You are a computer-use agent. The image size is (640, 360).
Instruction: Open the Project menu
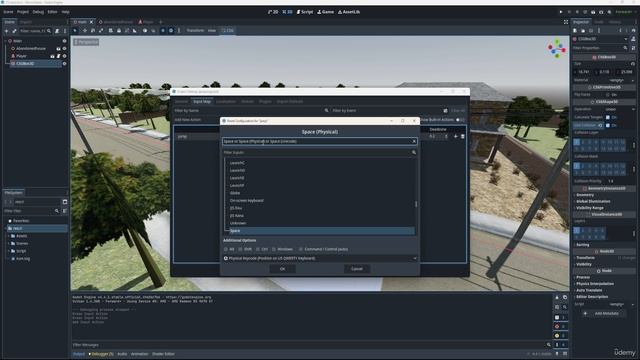(x=23, y=12)
